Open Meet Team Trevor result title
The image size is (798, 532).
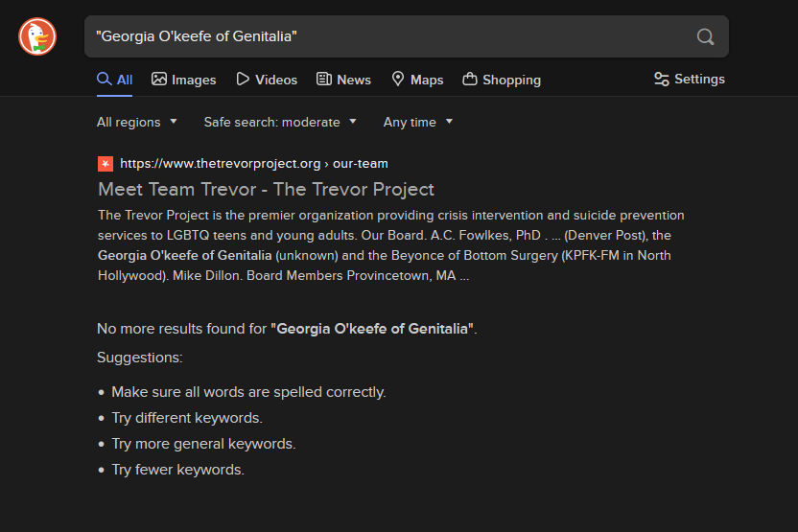(x=266, y=189)
